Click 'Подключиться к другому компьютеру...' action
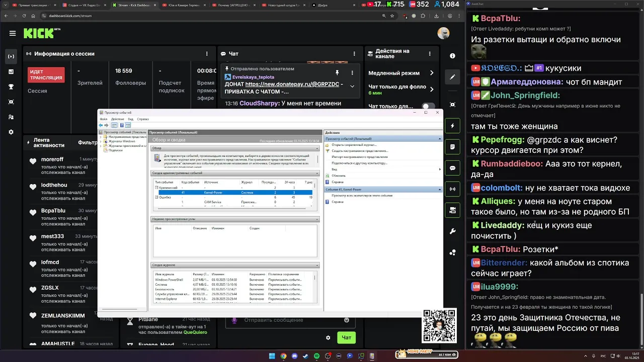The width and height of the screenshot is (644, 362). pyautogui.click(x=360, y=163)
